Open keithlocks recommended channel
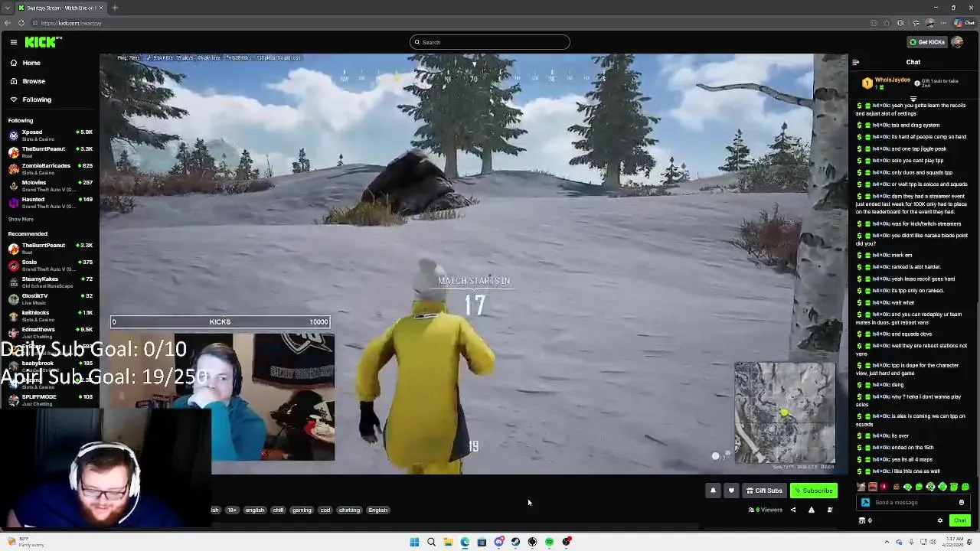980x551 pixels. (x=49, y=316)
